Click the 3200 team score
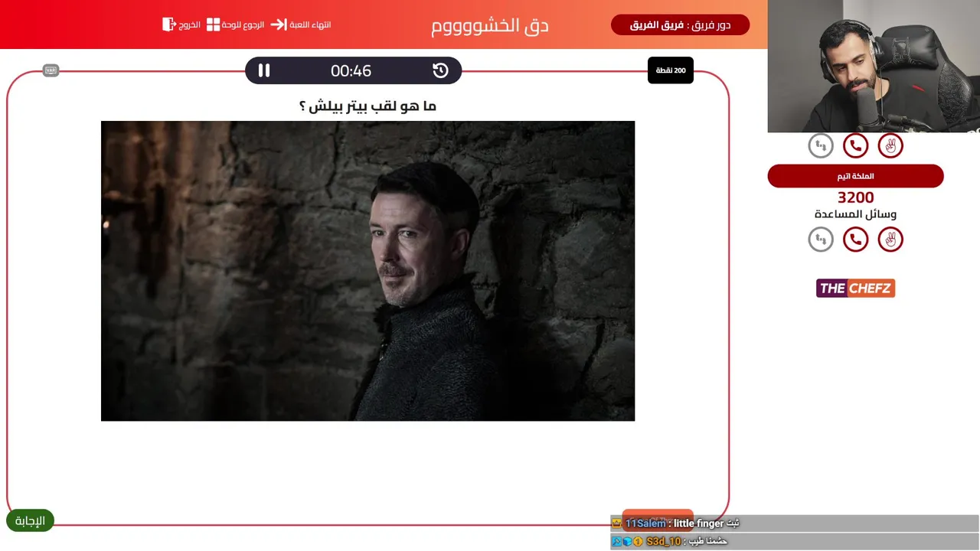 pos(855,197)
